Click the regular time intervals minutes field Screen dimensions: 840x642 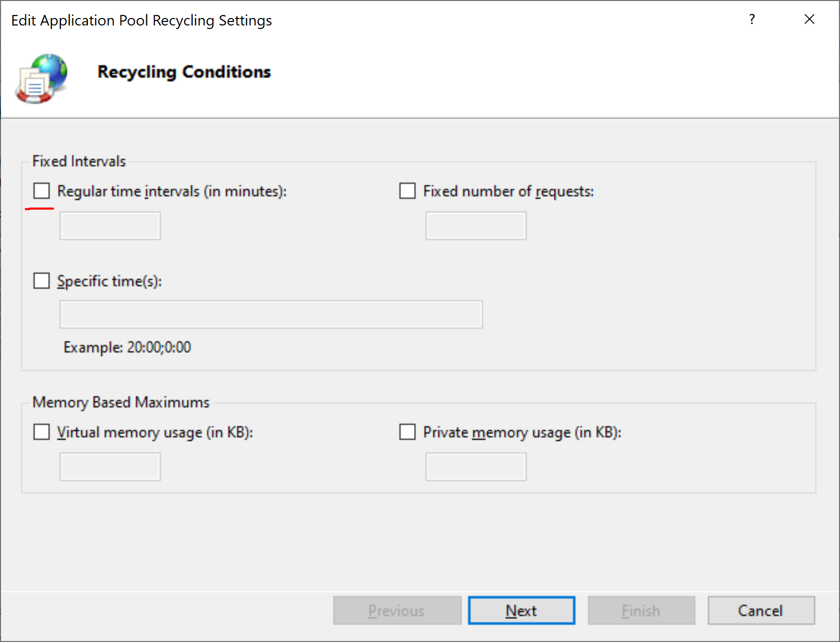point(110,226)
